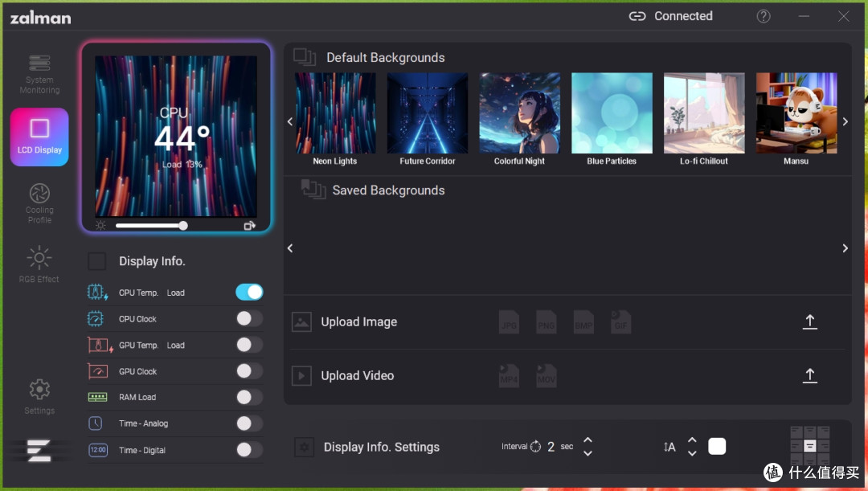Click the Upload Image picture icon
The height and width of the screenshot is (491, 868).
(301, 321)
